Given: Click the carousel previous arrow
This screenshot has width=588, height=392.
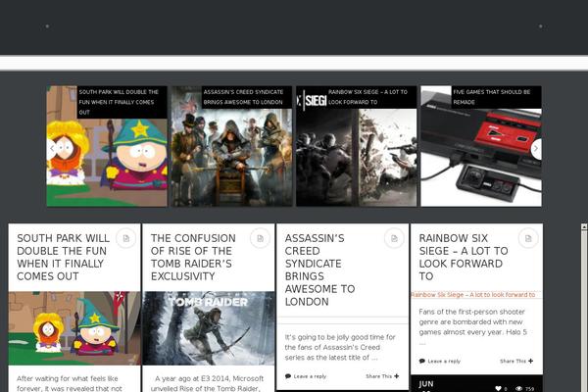Looking at the screenshot, I should (x=52, y=149).
